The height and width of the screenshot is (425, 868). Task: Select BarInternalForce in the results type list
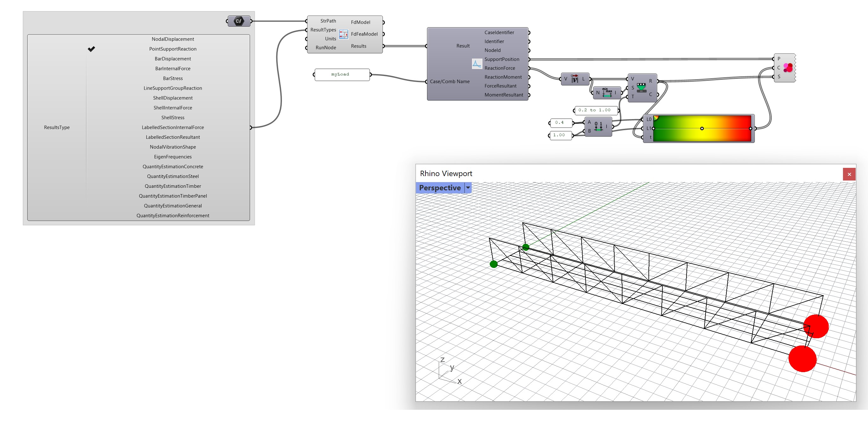point(173,69)
